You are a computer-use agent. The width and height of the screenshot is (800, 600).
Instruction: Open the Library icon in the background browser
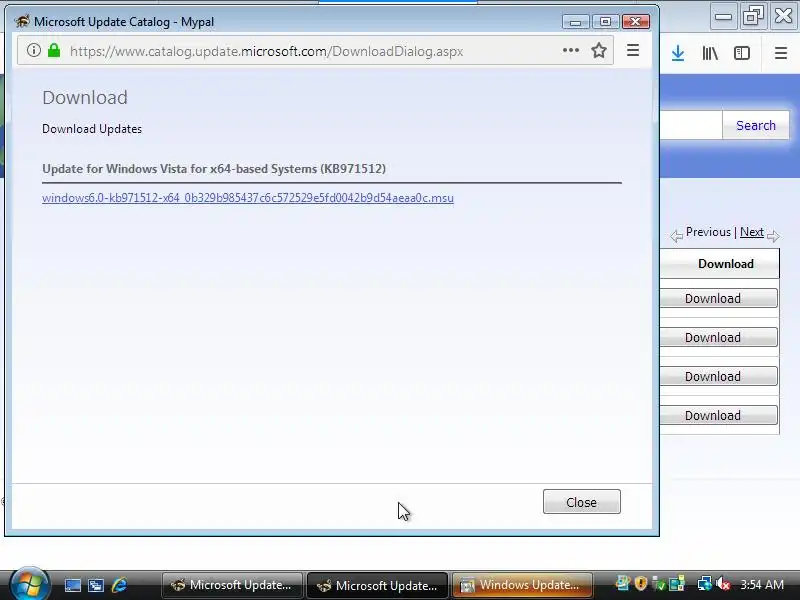[x=710, y=53]
